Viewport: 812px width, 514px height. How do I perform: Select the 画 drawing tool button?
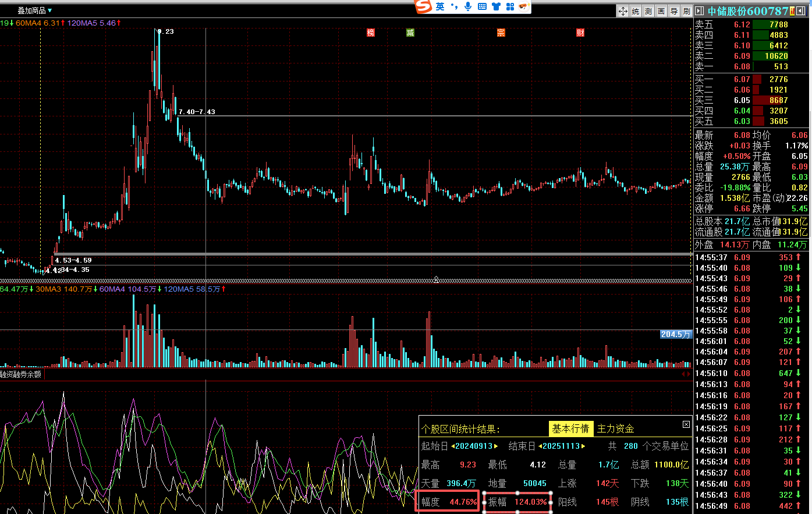661,11
